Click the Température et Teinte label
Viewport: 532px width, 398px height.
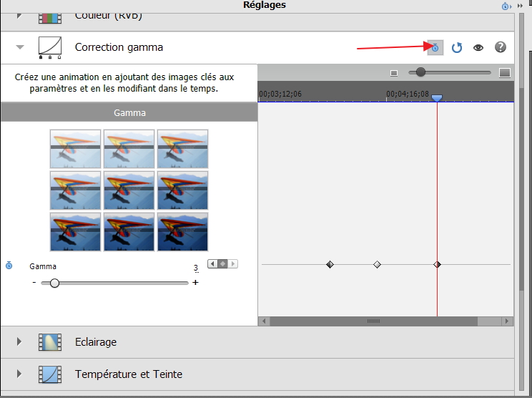click(129, 374)
